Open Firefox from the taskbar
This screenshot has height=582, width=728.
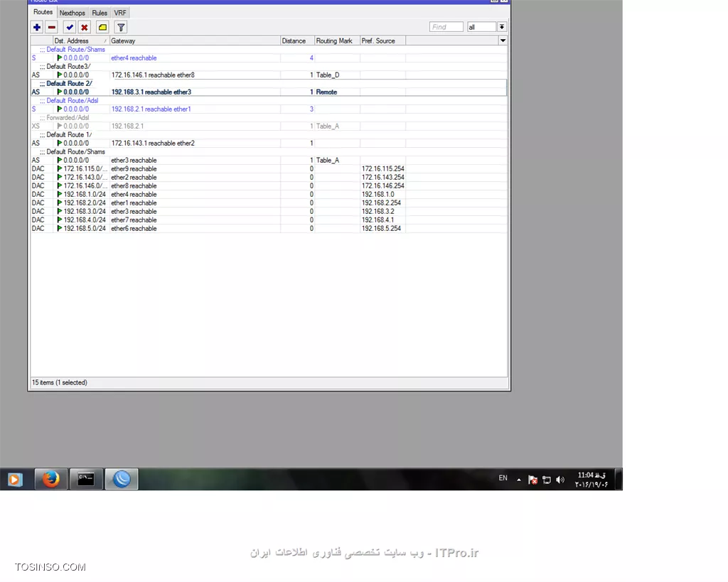tap(51, 479)
